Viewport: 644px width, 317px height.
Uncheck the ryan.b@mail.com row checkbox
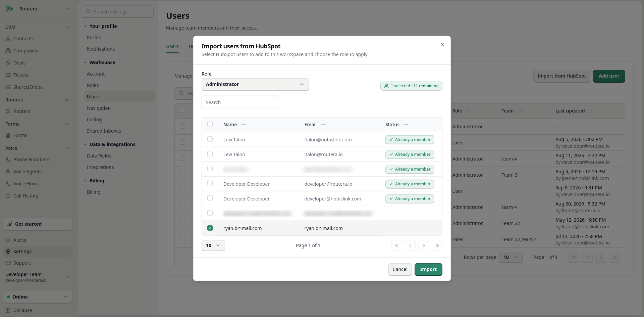[210, 228]
